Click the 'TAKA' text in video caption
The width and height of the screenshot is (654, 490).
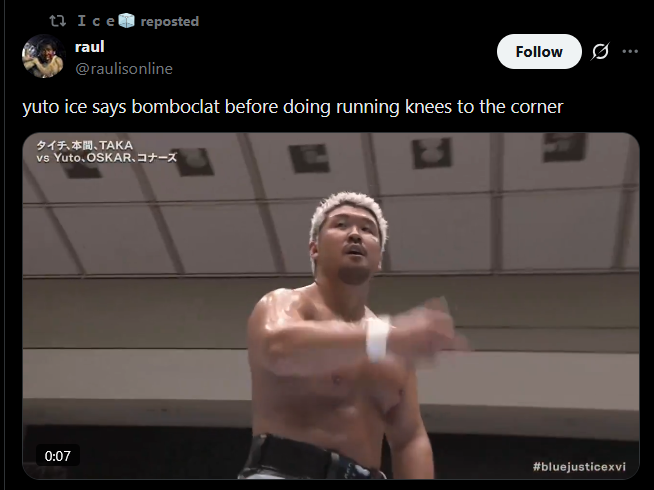click(116, 145)
